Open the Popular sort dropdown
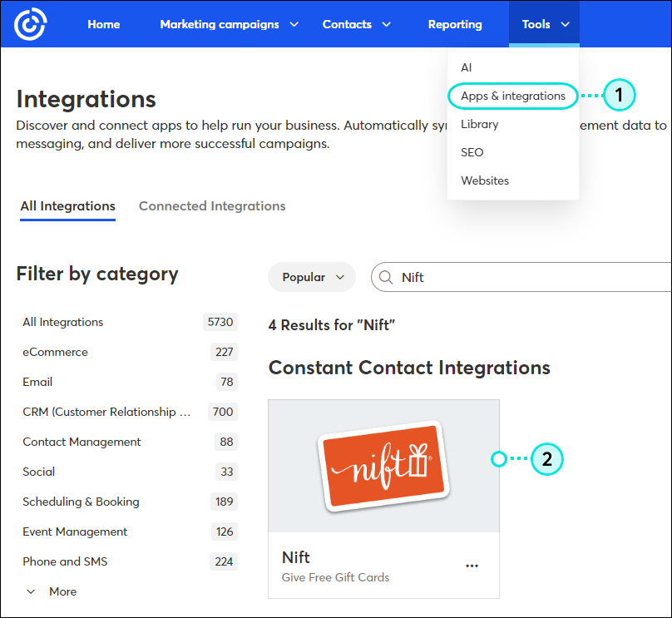Screen dimensions: 672x618 coord(312,277)
